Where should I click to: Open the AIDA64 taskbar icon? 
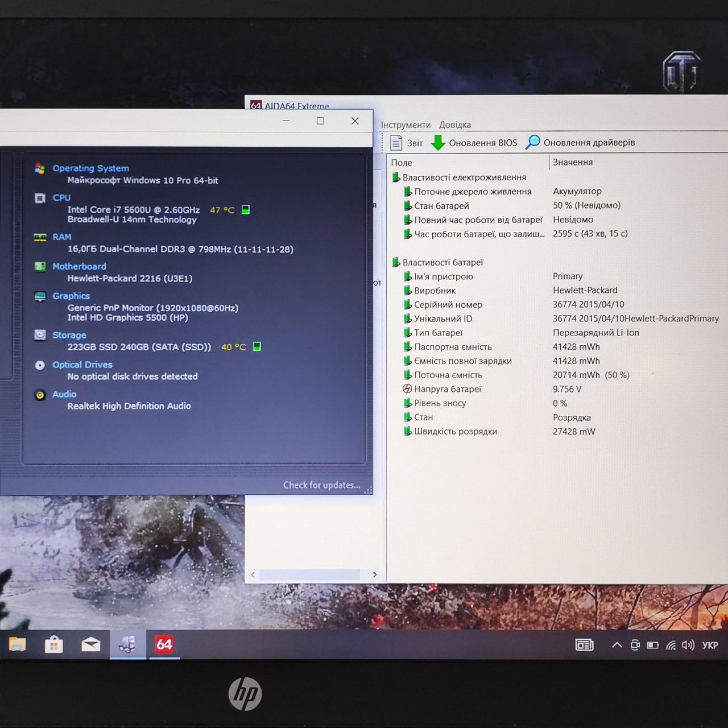[164, 644]
